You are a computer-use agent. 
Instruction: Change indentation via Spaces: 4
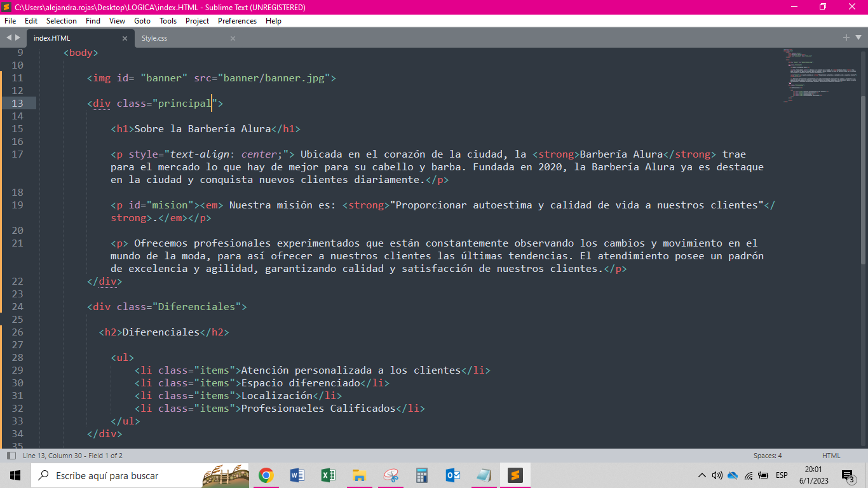[x=768, y=456]
